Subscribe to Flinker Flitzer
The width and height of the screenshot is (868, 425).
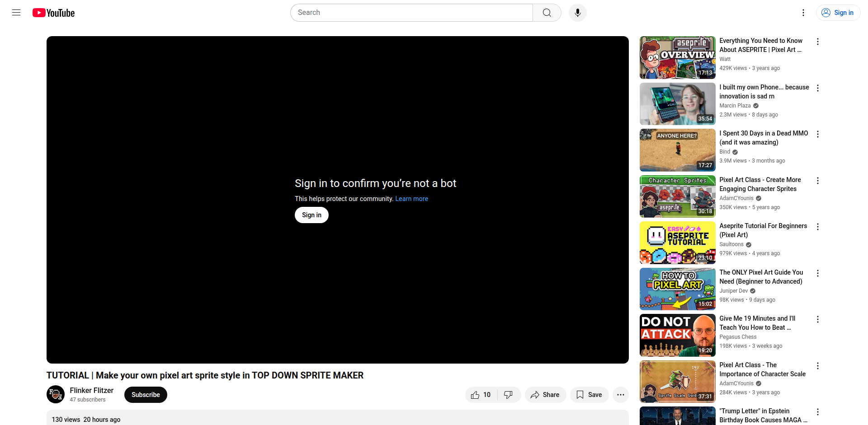tap(146, 395)
